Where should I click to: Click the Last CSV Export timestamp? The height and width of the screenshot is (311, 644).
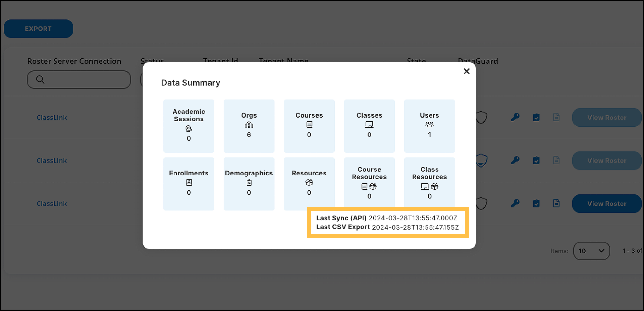tap(416, 227)
